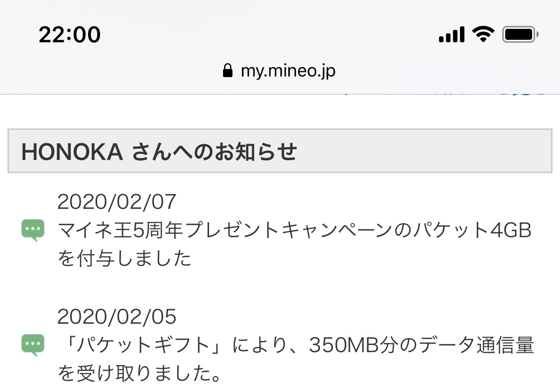Tap the Wi-Fi status icon
This screenshot has height=392, width=560.
point(482,34)
